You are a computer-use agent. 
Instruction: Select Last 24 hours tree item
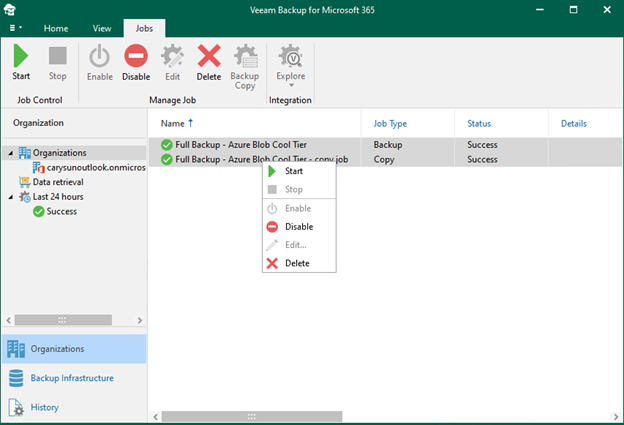pyautogui.click(x=58, y=197)
